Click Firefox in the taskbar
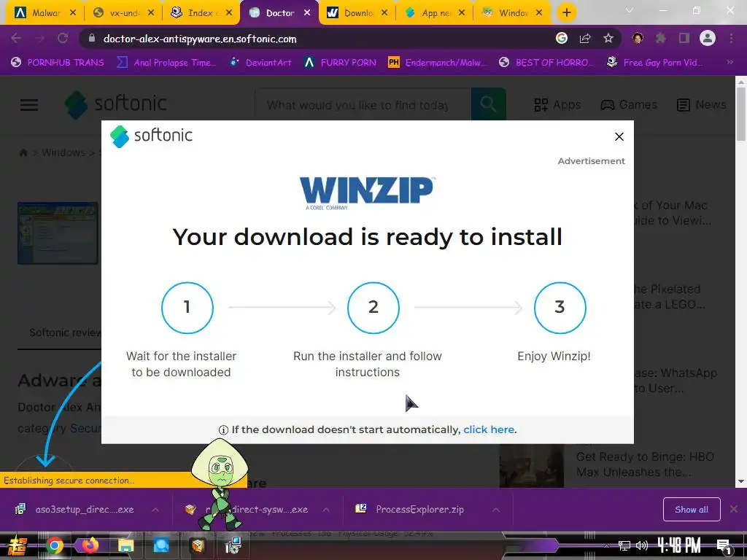Image resolution: width=747 pixels, height=560 pixels. click(x=90, y=545)
